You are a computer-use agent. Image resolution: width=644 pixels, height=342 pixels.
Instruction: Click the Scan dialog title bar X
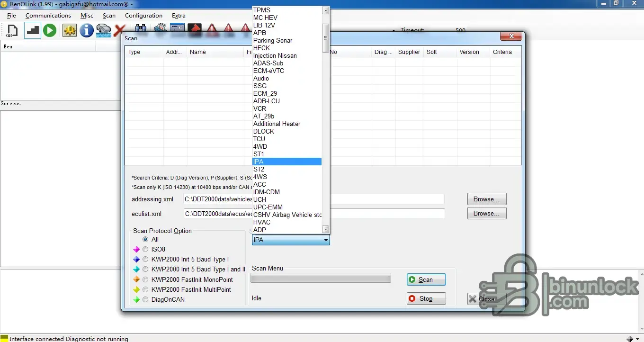[511, 36]
